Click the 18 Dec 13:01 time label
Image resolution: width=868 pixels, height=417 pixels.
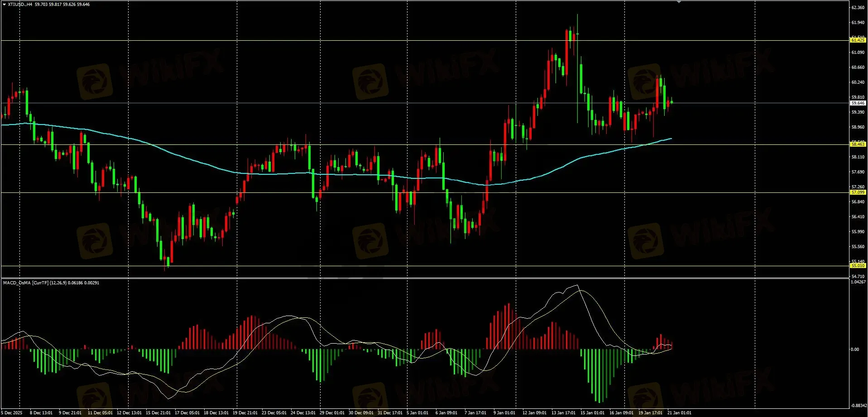coord(216,413)
